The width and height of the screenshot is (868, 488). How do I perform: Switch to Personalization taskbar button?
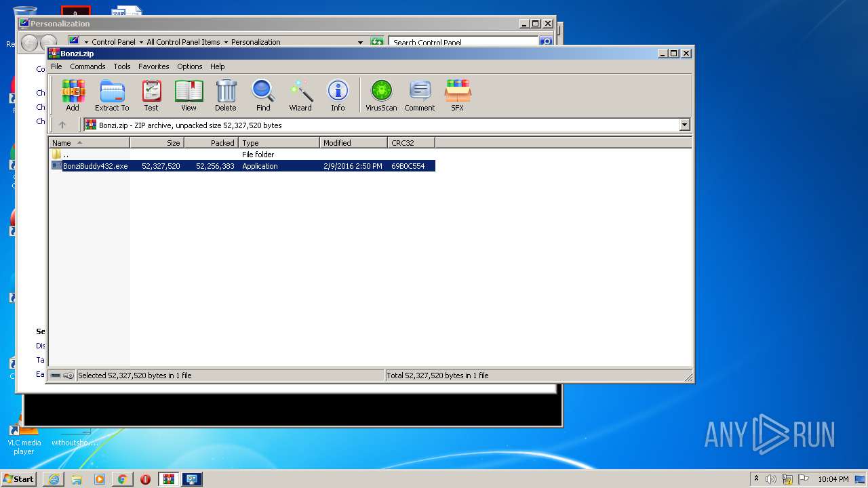pos(192,479)
